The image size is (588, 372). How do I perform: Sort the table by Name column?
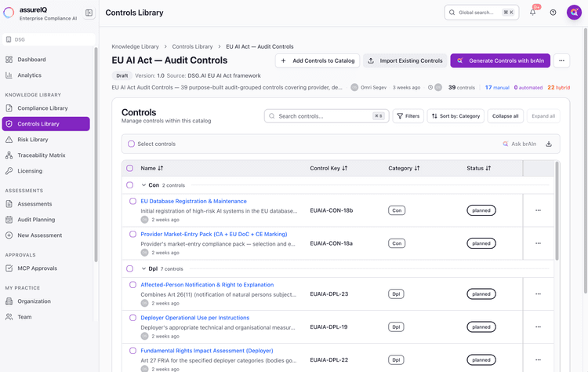point(152,168)
